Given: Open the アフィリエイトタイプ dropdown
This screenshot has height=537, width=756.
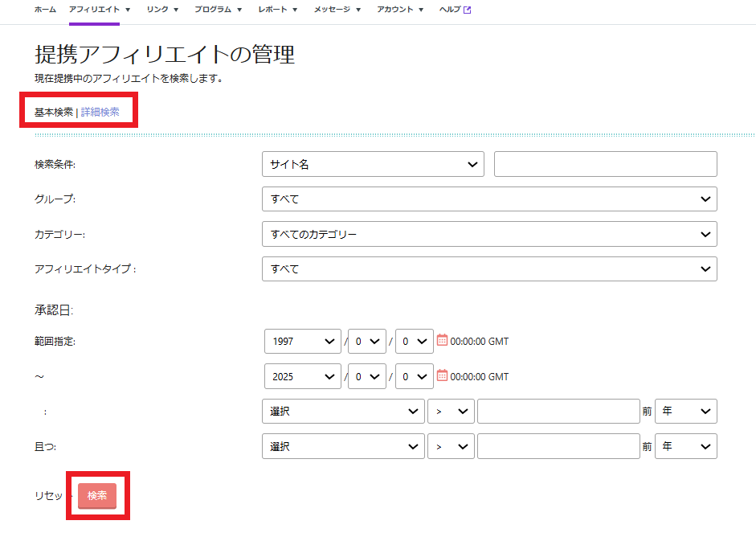Looking at the screenshot, I should (489, 269).
